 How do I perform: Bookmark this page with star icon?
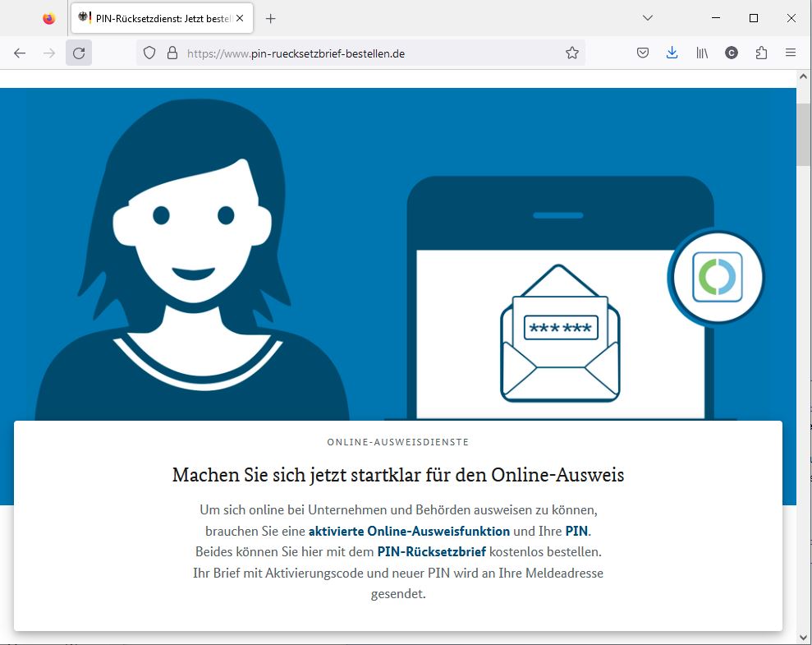tap(571, 53)
